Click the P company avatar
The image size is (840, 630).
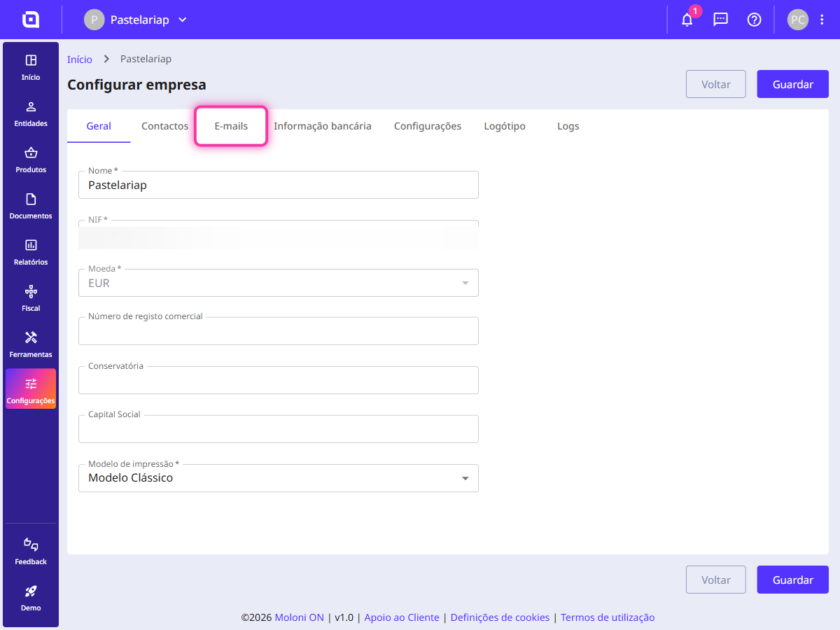[94, 20]
